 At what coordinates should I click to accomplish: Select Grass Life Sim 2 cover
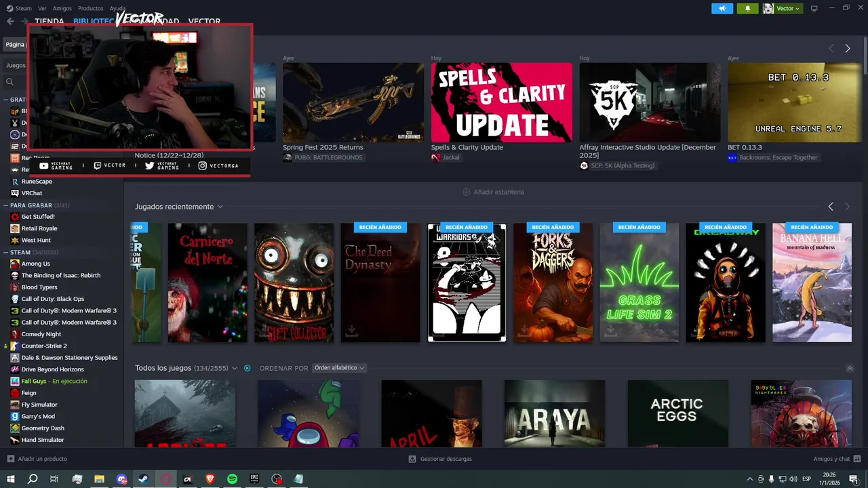coord(639,283)
